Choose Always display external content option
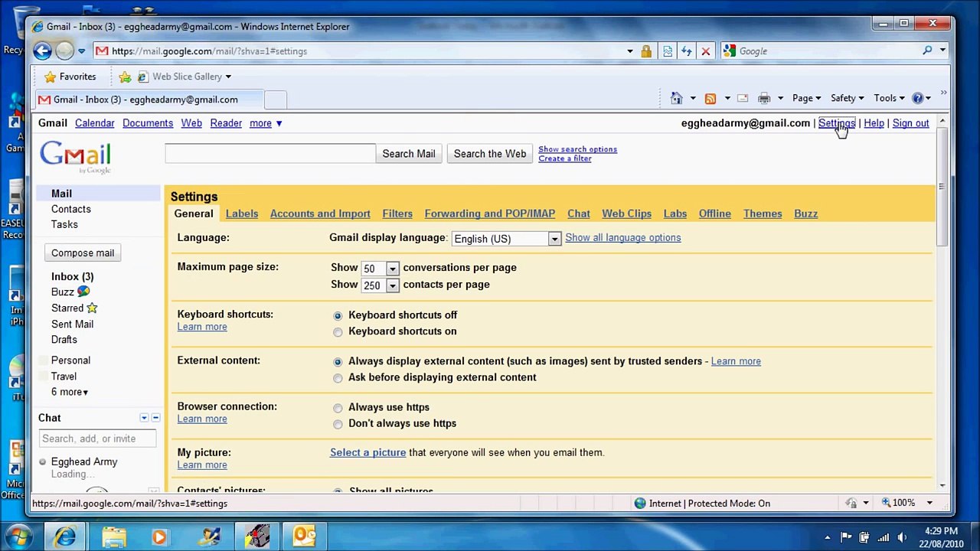This screenshot has width=980, height=551. pyautogui.click(x=338, y=362)
